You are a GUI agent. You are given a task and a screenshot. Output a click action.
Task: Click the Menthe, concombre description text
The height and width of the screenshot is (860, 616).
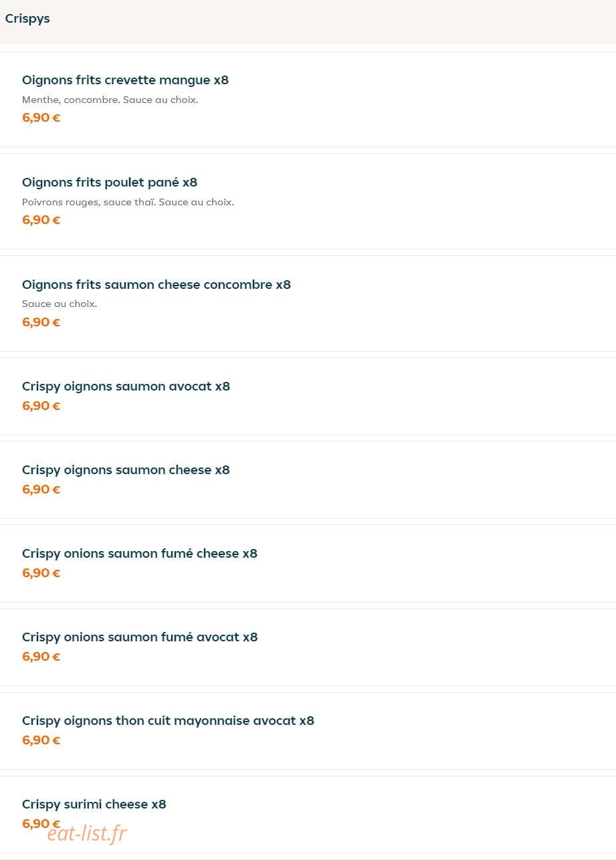click(110, 100)
